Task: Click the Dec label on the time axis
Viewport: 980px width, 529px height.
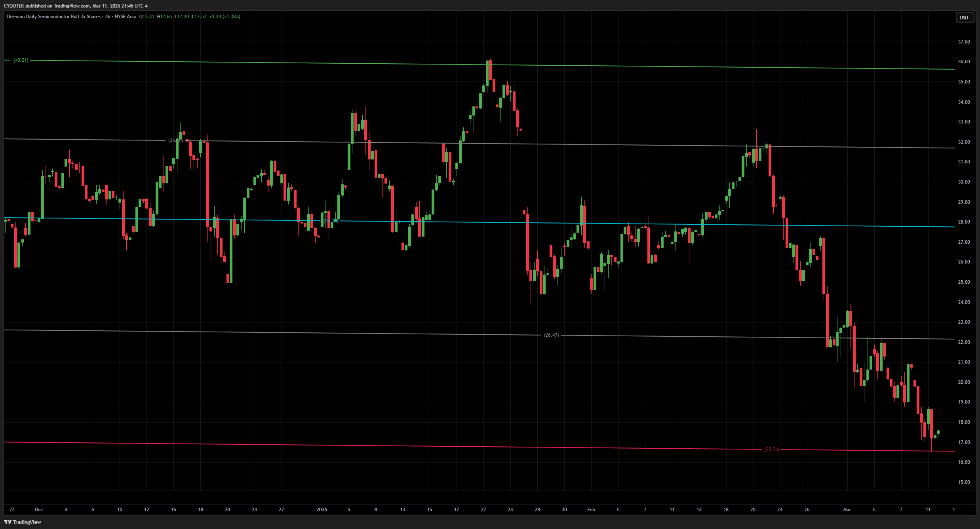Action: [x=39, y=510]
